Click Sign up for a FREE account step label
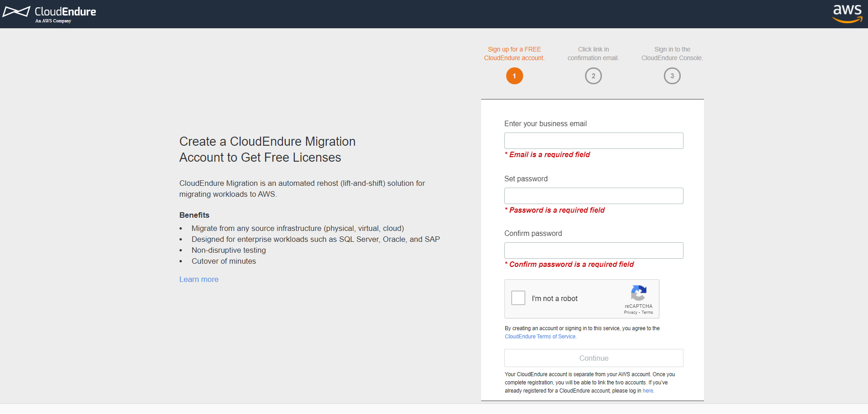 [514, 54]
